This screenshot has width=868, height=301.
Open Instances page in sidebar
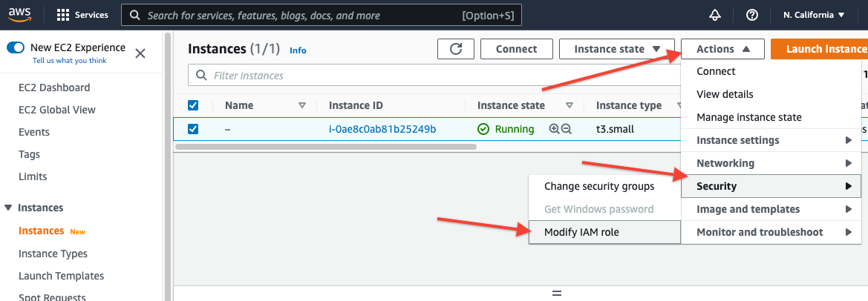point(41,231)
